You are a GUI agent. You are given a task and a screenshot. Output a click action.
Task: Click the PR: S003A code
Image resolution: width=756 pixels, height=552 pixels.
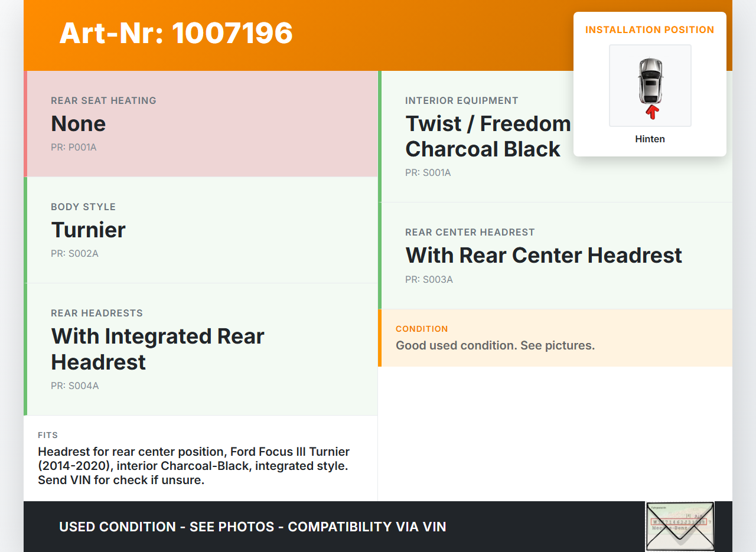(x=429, y=280)
